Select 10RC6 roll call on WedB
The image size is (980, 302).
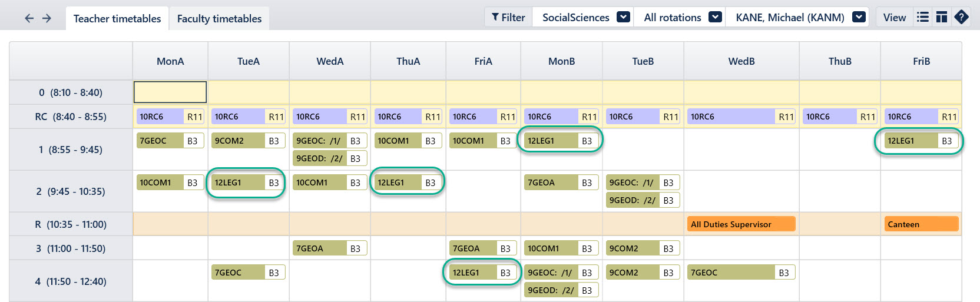(x=741, y=117)
